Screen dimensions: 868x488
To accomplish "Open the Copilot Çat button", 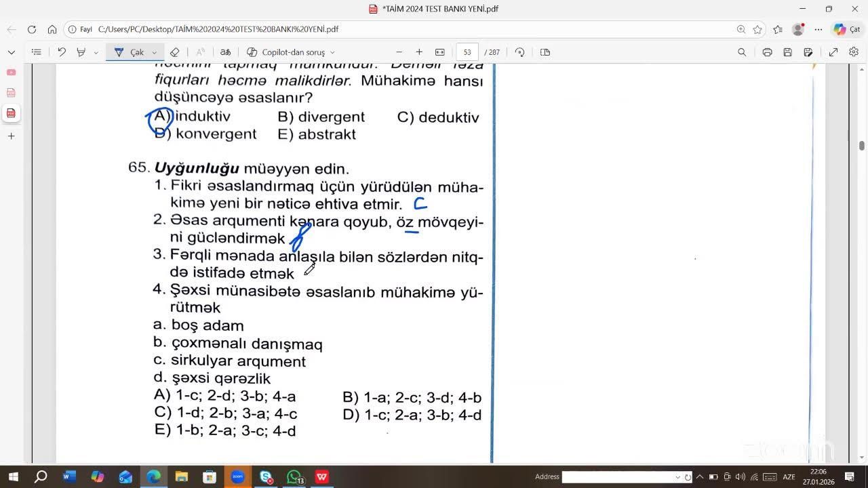I will [847, 29].
